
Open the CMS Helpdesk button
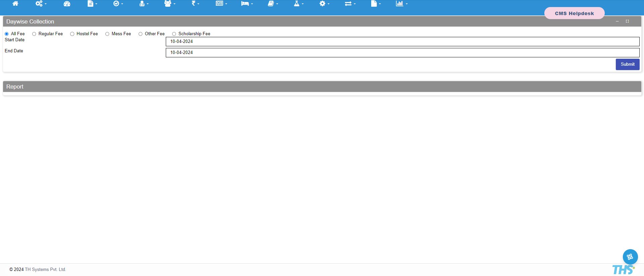pos(574,13)
